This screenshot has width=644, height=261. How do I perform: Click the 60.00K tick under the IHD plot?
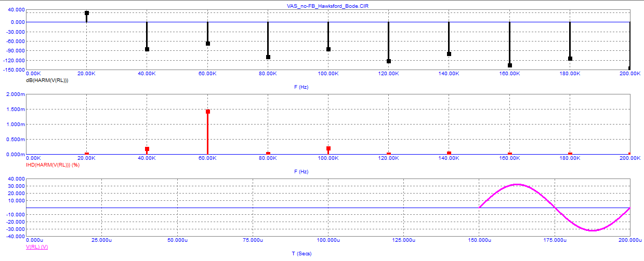tap(207, 158)
